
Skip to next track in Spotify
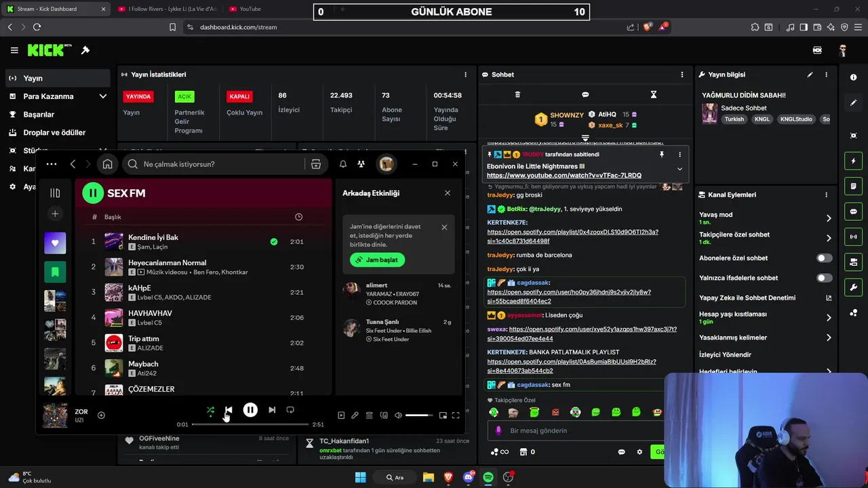tap(272, 410)
